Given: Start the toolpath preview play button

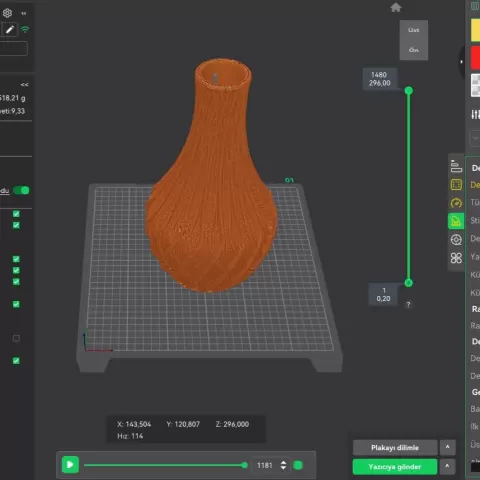Looking at the screenshot, I should tap(70, 465).
